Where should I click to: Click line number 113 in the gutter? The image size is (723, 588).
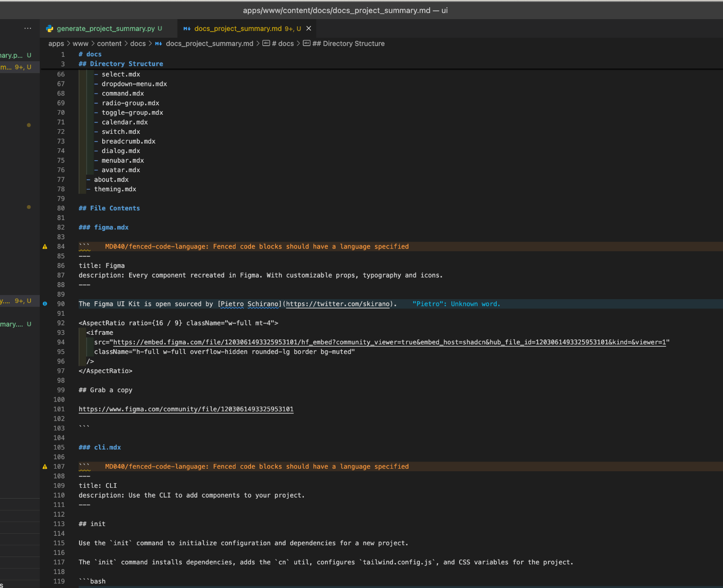coord(59,524)
